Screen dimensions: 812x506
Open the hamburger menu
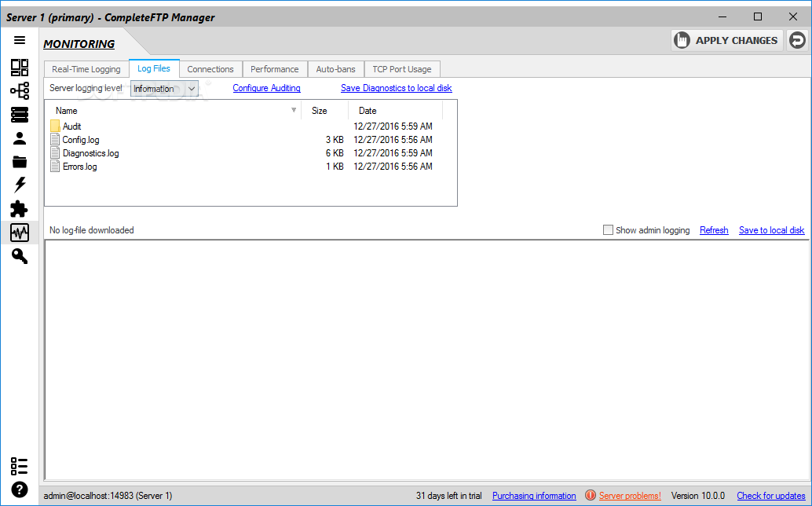click(x=20, y=40)
